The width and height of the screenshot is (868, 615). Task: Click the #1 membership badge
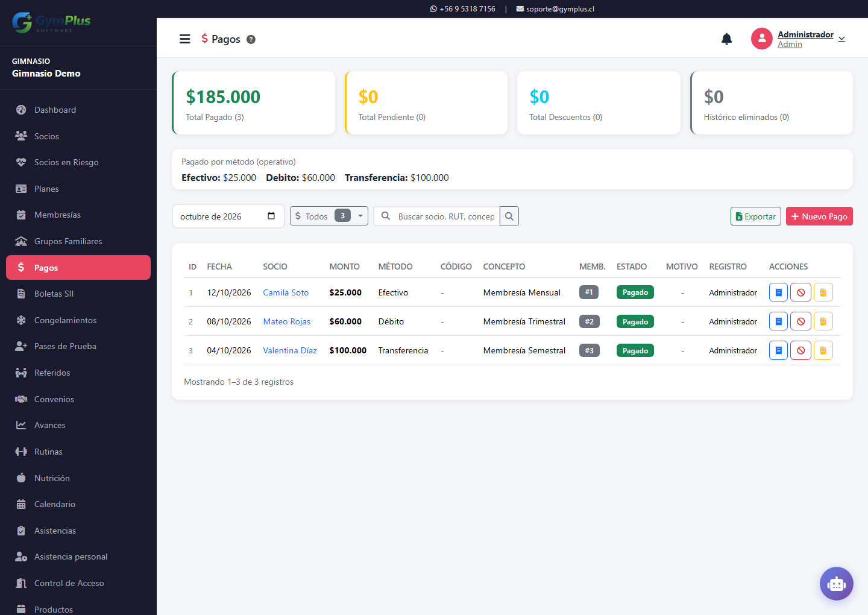click(589, 292)
